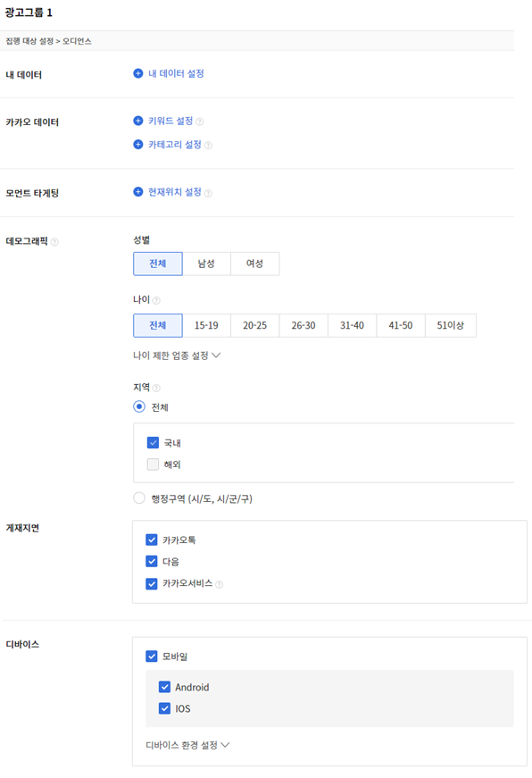Click the plus icon beside 현재위치 설정
The width and height of the screenshot is (532, 778).
pyautogui.click(x=138, y=192)
